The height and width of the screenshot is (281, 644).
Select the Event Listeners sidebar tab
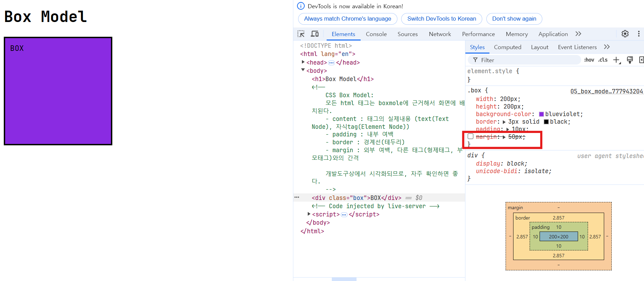577,47
